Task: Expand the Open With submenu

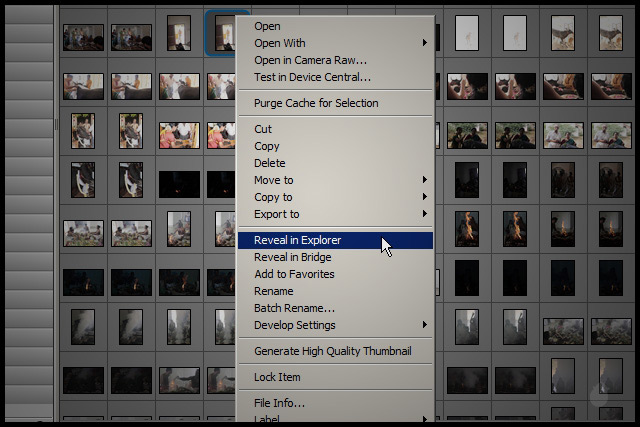Action: coord(280,43)
